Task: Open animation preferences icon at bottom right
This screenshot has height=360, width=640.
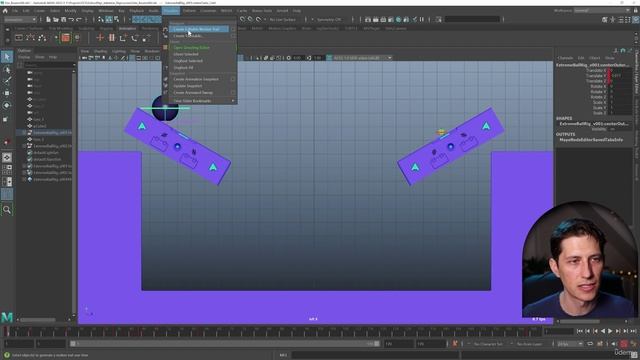Action: pos(634,344)
